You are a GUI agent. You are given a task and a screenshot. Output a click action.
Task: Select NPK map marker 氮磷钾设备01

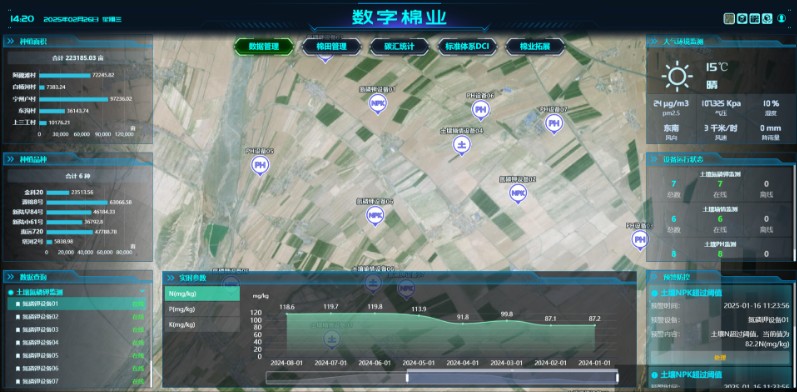(x=377, y=104)
